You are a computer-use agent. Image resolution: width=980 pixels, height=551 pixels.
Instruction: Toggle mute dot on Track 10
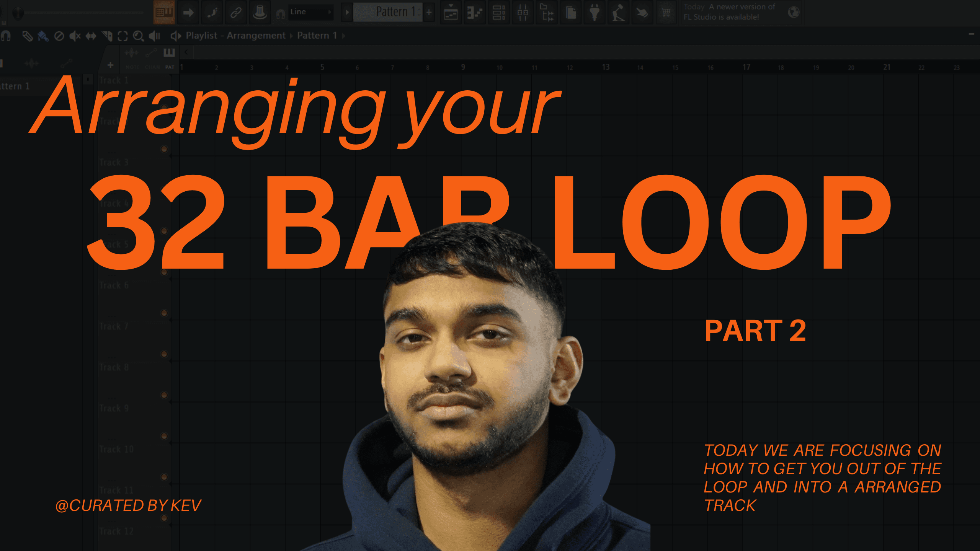[x=164, y=477]
